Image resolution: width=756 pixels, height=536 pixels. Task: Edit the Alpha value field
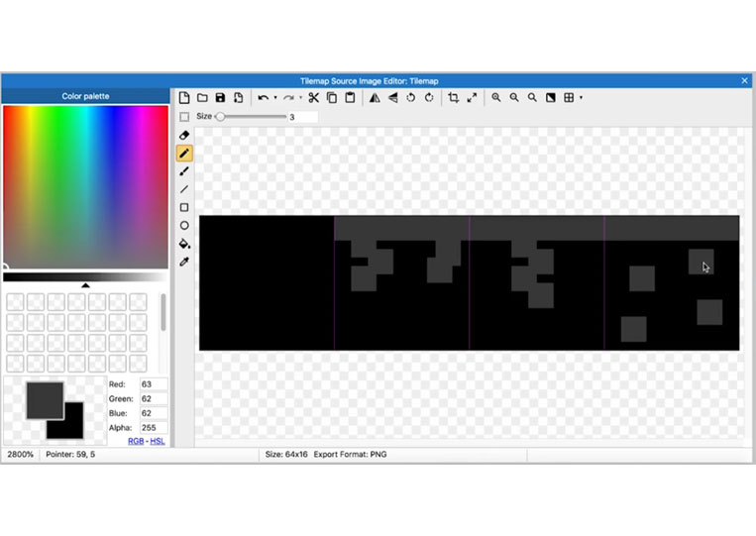[x=154, y=428]
